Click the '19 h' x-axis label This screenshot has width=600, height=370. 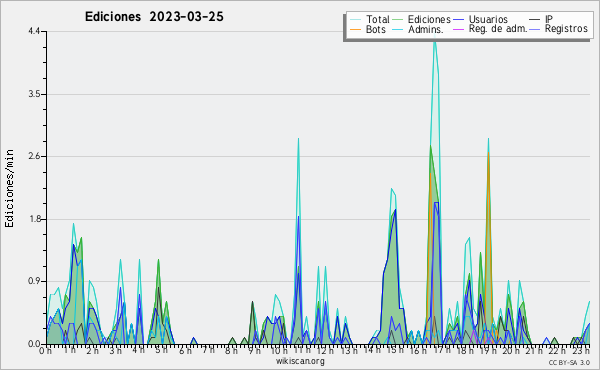coord(488,350)
